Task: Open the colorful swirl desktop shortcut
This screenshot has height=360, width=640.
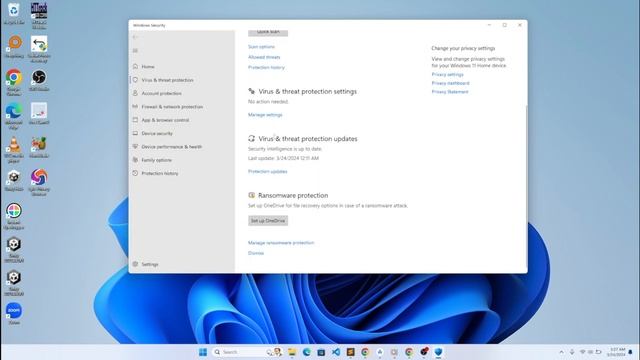Action: [x=39, y=182]
